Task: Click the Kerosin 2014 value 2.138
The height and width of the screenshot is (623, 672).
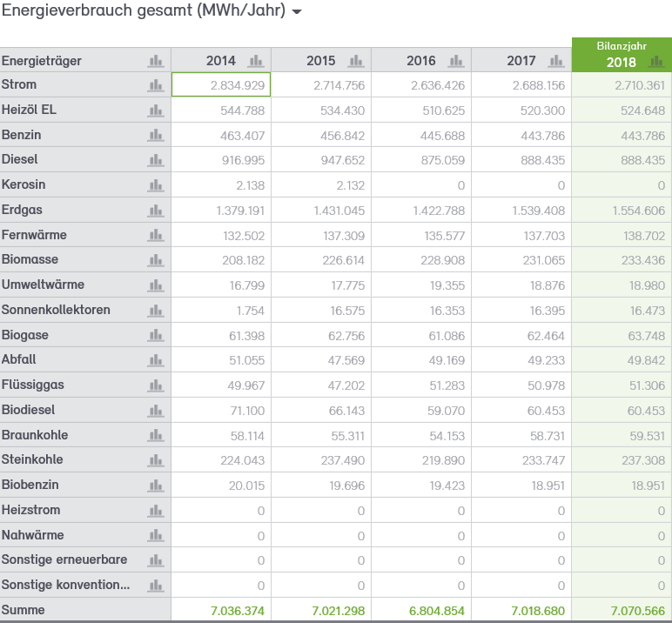Action: coord(251,185)
